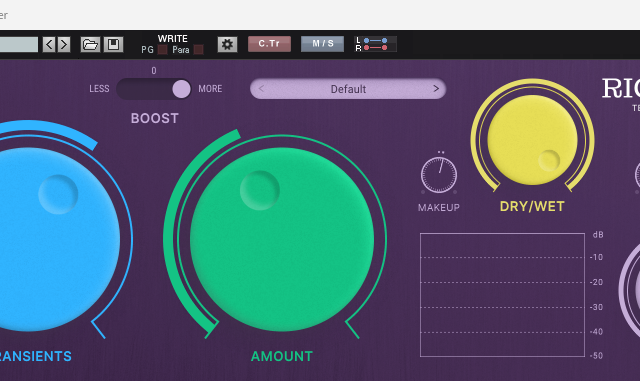640x381 pixels.
Task: Toggle the Boost Less/More switch
Action: (x=154, y=89)
